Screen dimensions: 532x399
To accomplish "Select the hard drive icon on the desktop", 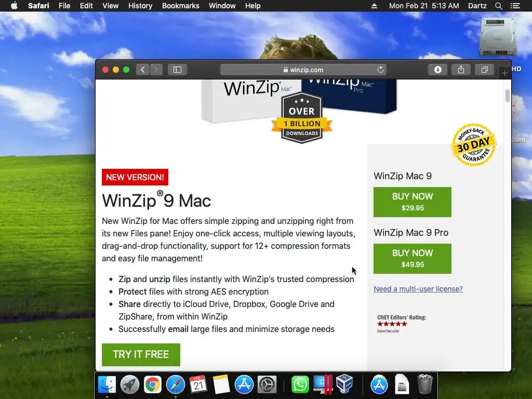I will click(498, 37).
